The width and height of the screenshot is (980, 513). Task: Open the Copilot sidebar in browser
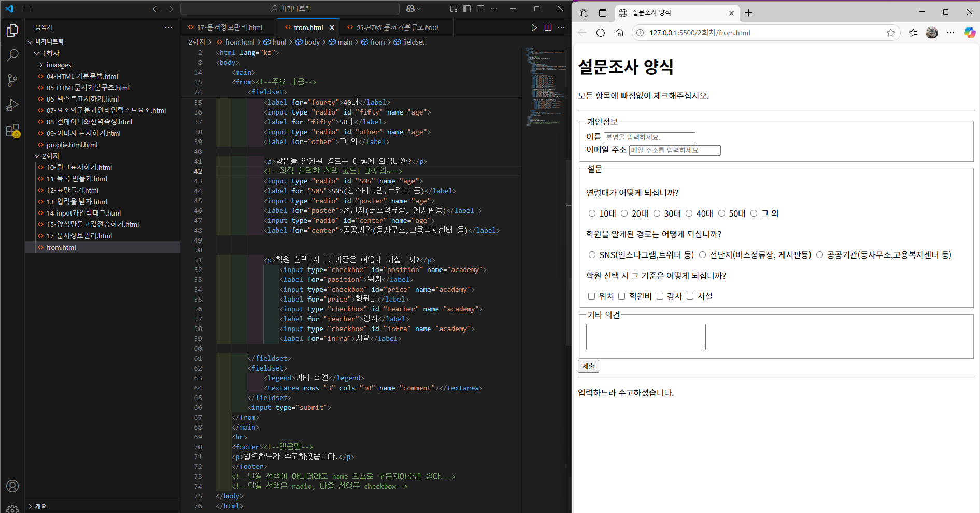tap(970, 33)
